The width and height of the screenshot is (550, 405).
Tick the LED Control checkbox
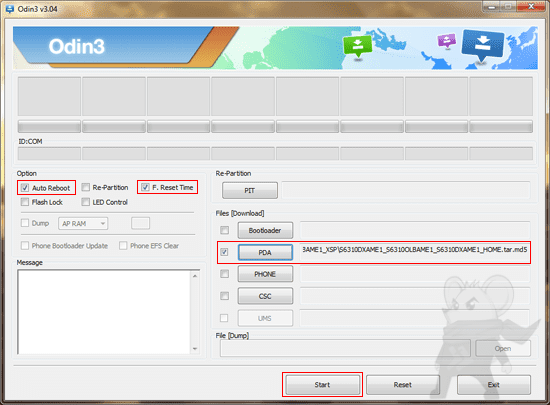pos(86,202)
